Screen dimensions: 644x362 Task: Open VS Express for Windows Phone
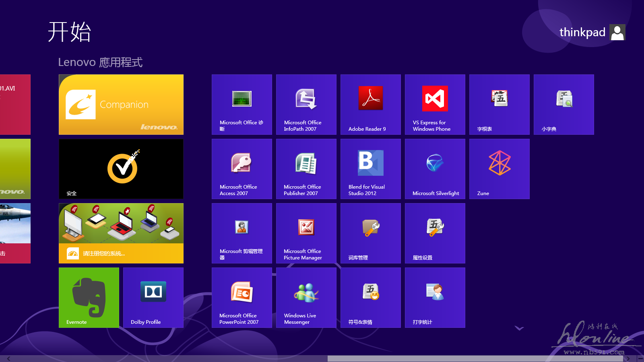(435, 105)
